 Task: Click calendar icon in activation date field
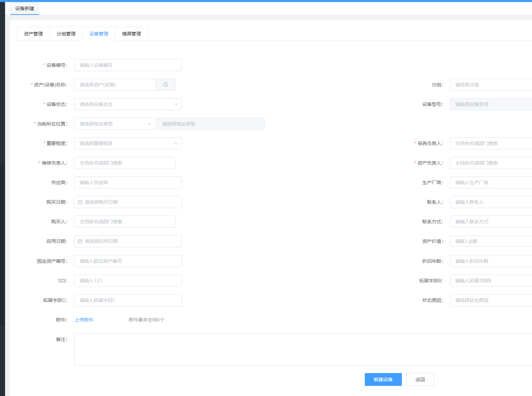click(x=80, y=242)
